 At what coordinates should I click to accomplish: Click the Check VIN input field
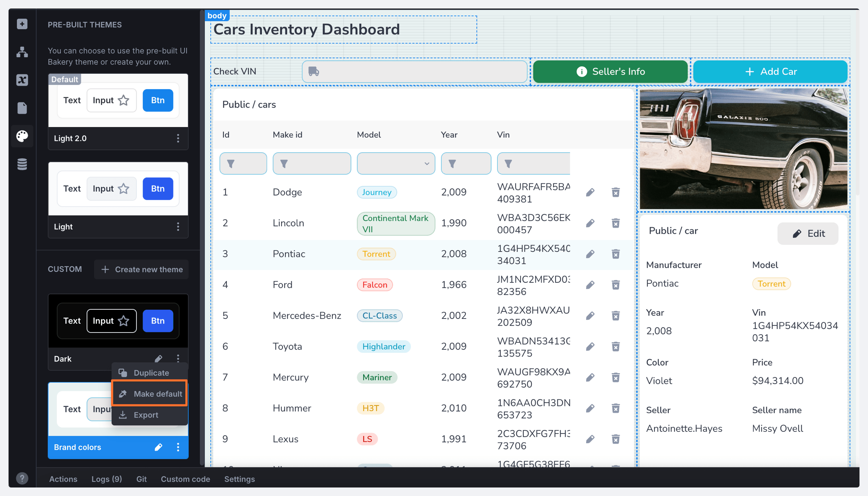[x=415, y=72]
